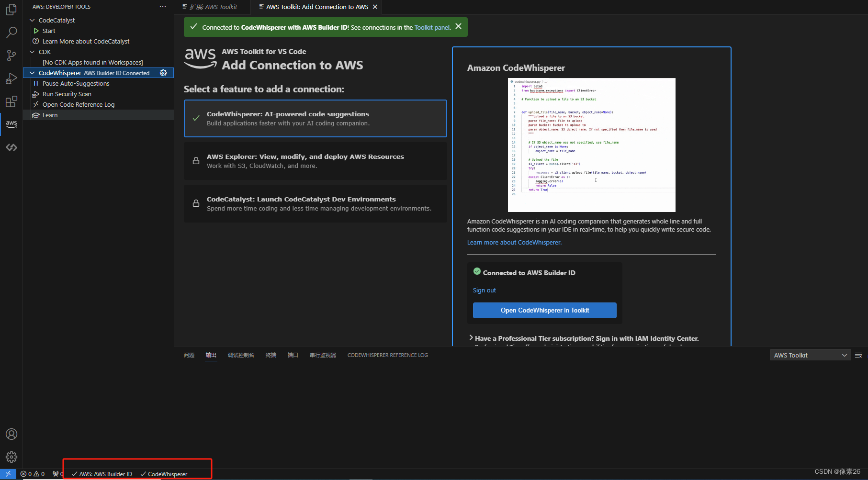The height and width of the screenshot is (480, 868).
Task: Click AWS: AWS Builder ID in status bar
Action: tap(101, 474)
